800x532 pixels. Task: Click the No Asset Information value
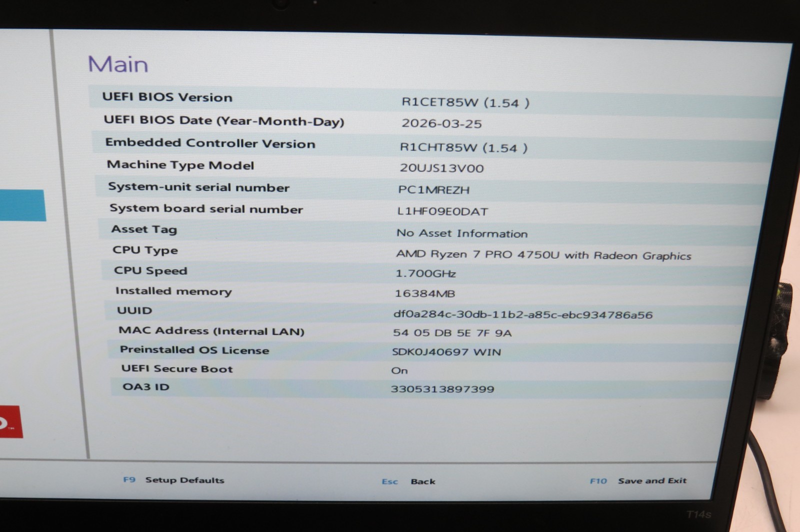pyautogui.click(x=462, y=233)
